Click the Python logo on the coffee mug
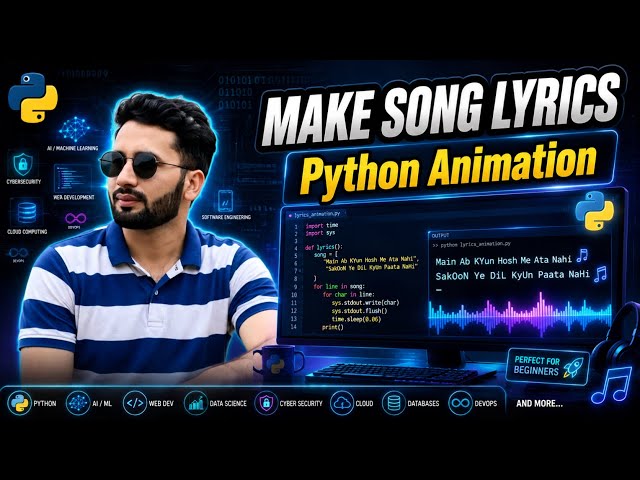The image size is (640, 480). [x=275, y=364]
